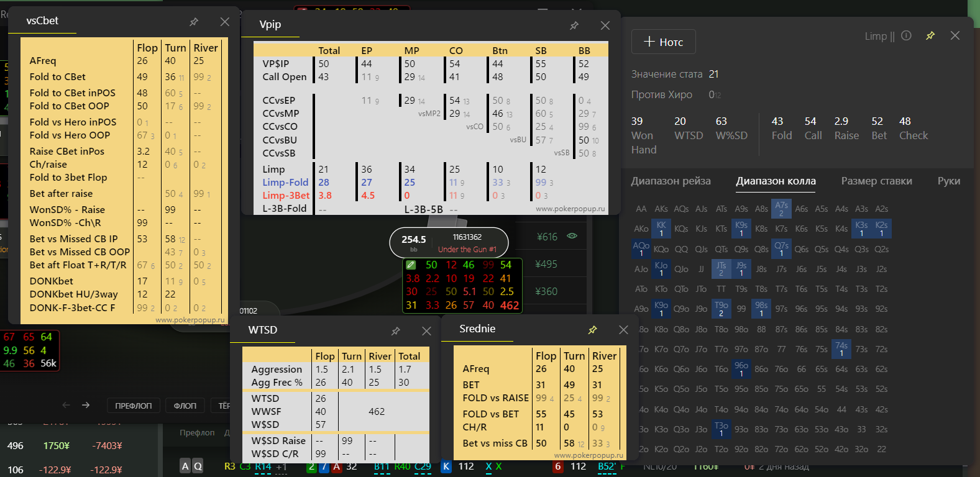Viewport: 980px width, 477px height.
Task: Click the Call Open row label in Vpip
Action: point(284,76)
